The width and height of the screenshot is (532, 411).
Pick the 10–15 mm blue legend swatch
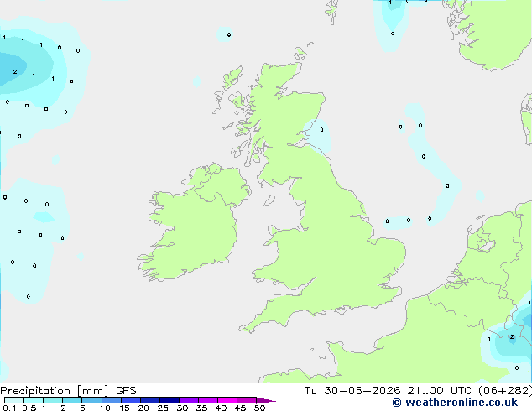click(x=111, y=400)
